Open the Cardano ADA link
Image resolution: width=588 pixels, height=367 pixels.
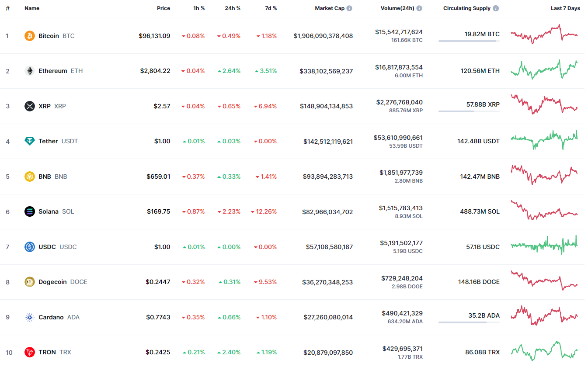pos(51,317)
